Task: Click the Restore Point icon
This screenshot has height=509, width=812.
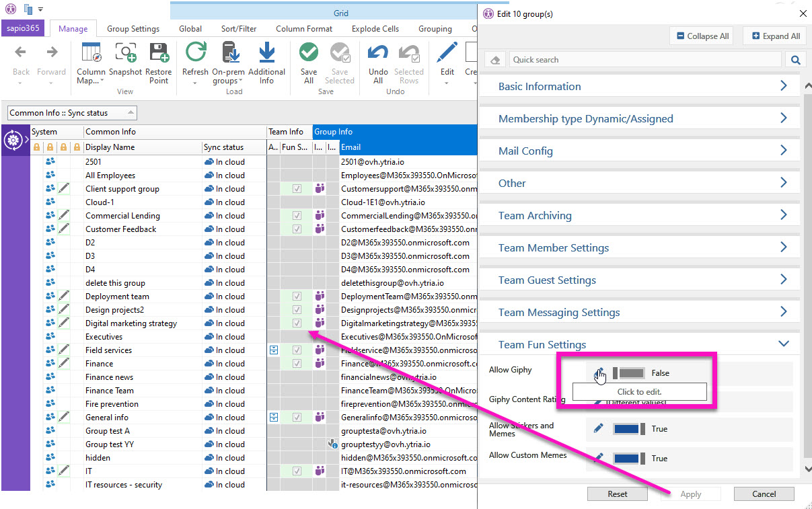Action: pyautogui.click(x=159, y=53)
